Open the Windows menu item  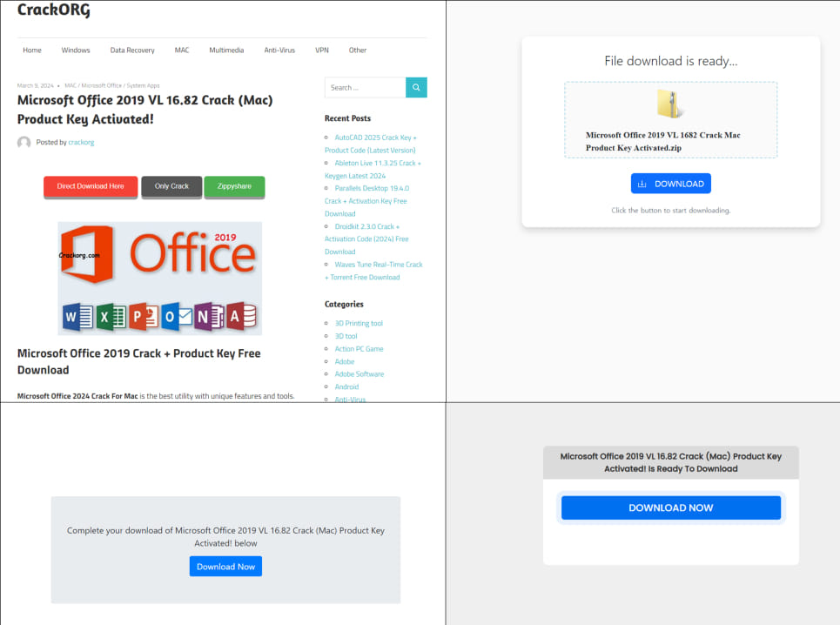(76, 50)
